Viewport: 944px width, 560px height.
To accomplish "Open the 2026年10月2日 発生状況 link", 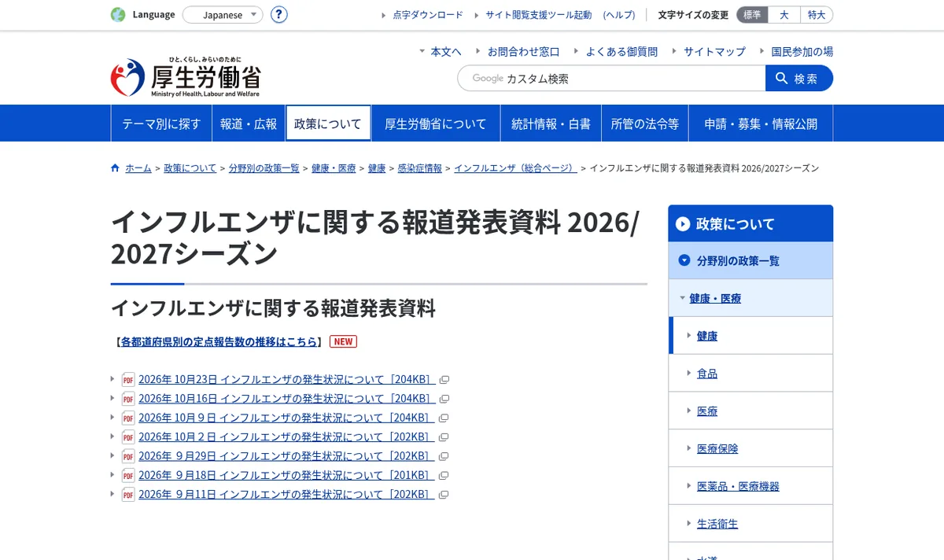I will pos(286,437).
